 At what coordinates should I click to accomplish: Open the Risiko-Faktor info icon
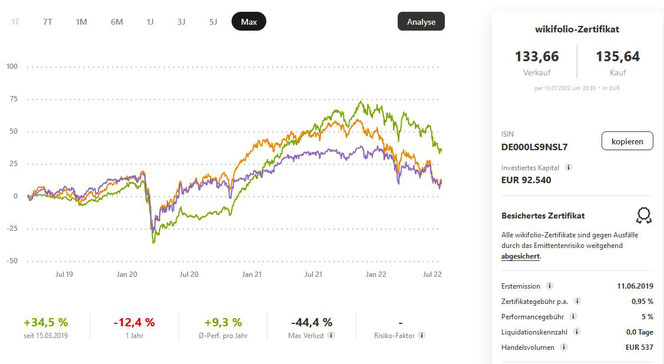point(422,335)
